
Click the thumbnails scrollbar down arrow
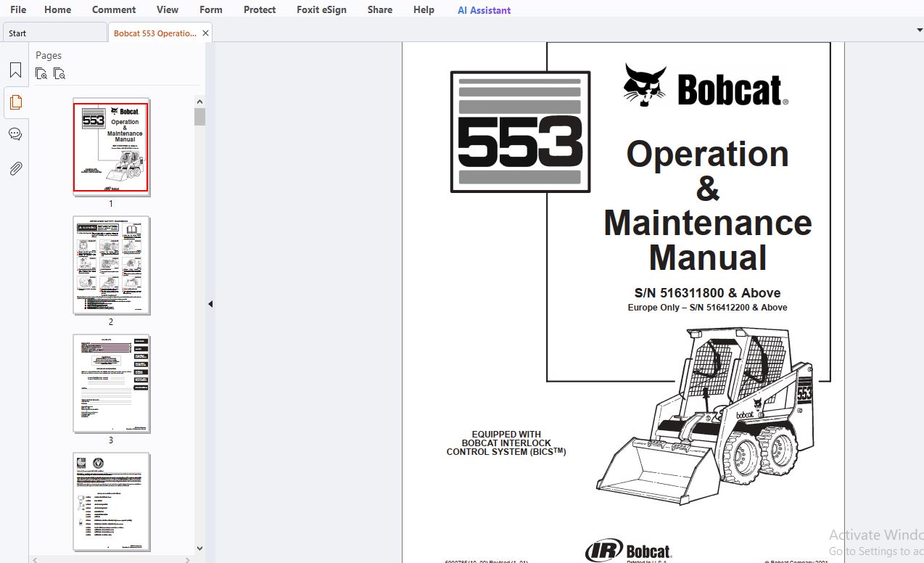point(199,548)
